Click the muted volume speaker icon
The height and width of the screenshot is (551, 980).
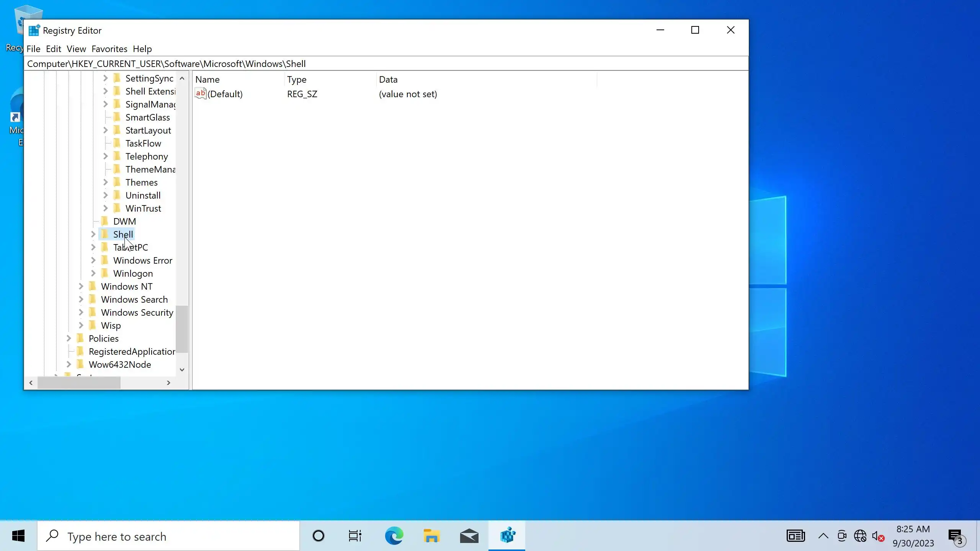tap(877, 536)
